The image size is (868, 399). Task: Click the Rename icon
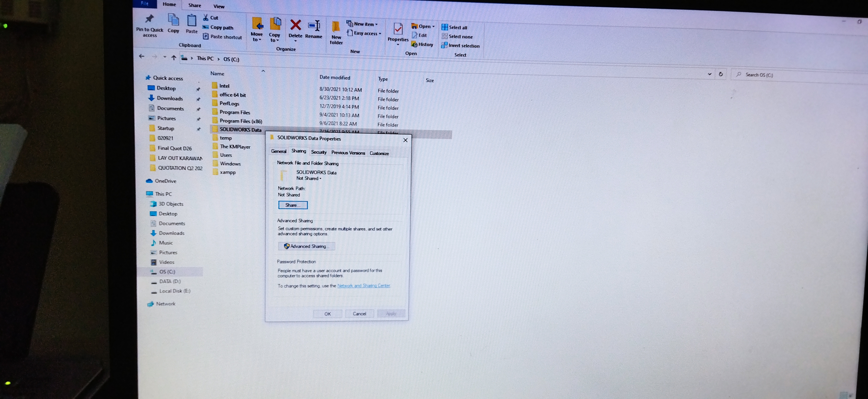coord(314,26)
